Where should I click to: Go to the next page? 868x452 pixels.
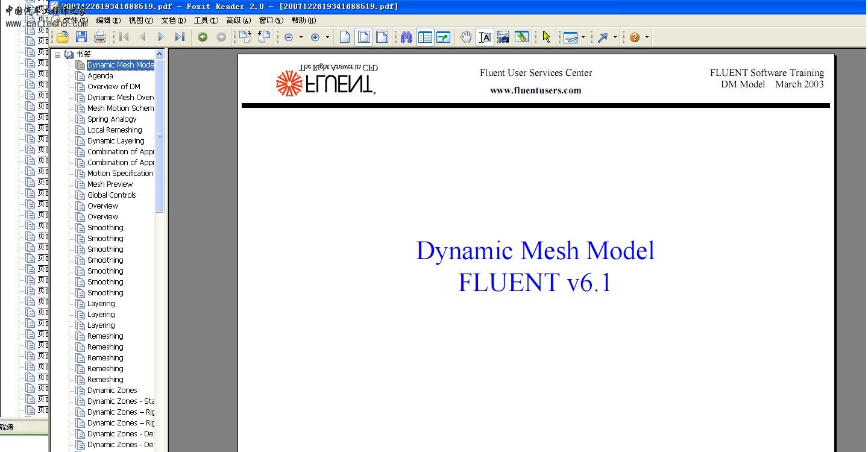click(161, 37)
